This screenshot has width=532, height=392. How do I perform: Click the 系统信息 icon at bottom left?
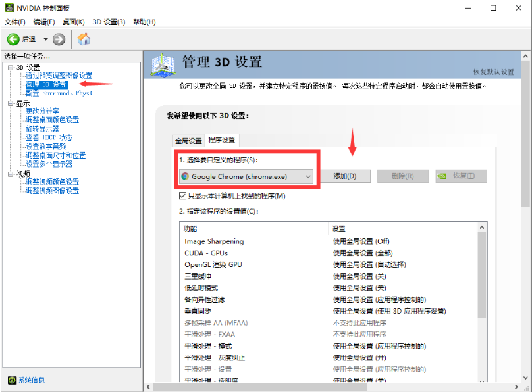pos(11,380)
